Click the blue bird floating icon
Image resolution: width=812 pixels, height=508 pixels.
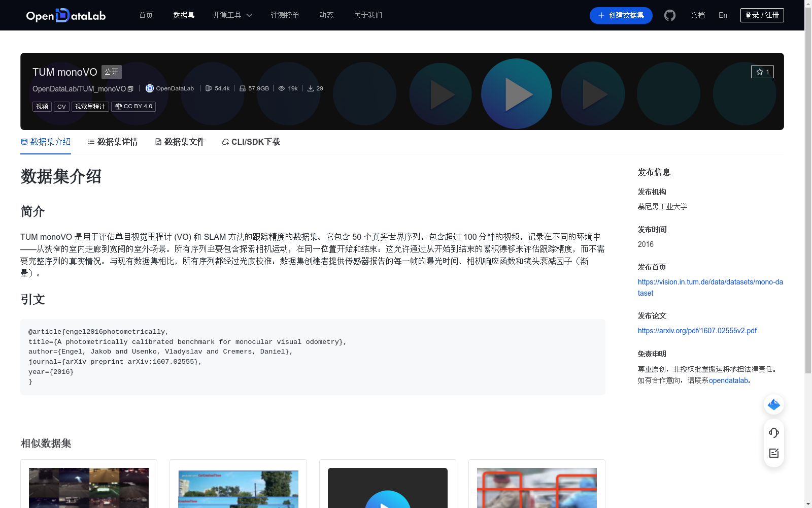click(774, 404)
